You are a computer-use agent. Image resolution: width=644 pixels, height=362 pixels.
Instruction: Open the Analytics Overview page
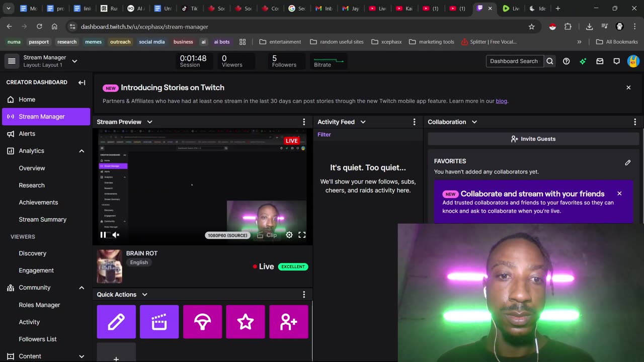32,168
